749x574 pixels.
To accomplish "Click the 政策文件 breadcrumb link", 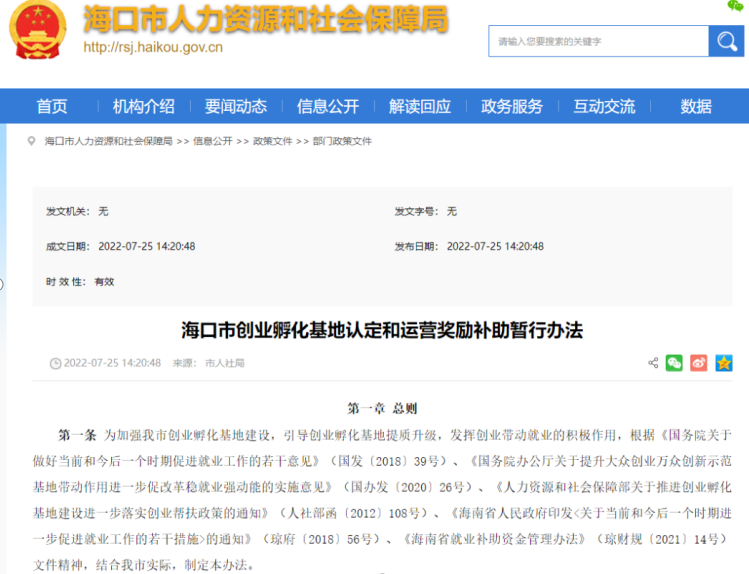I will tap(272, 141).
